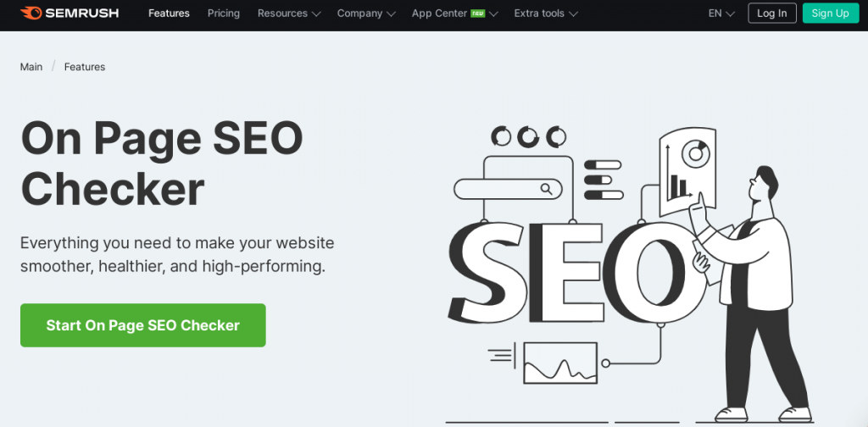Click the donut chart icon in the report sheet
The image size is (868, 427).
tap(695, 153)
